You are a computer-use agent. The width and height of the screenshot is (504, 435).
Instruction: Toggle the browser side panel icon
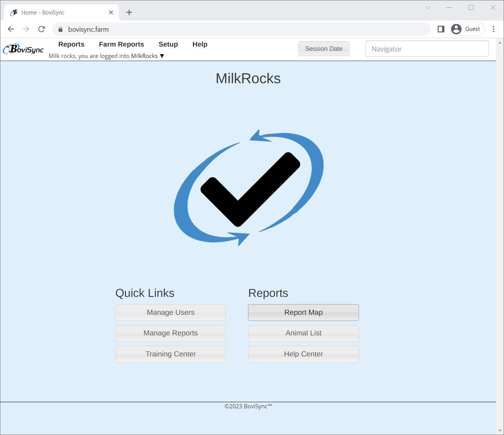[441, 29]
